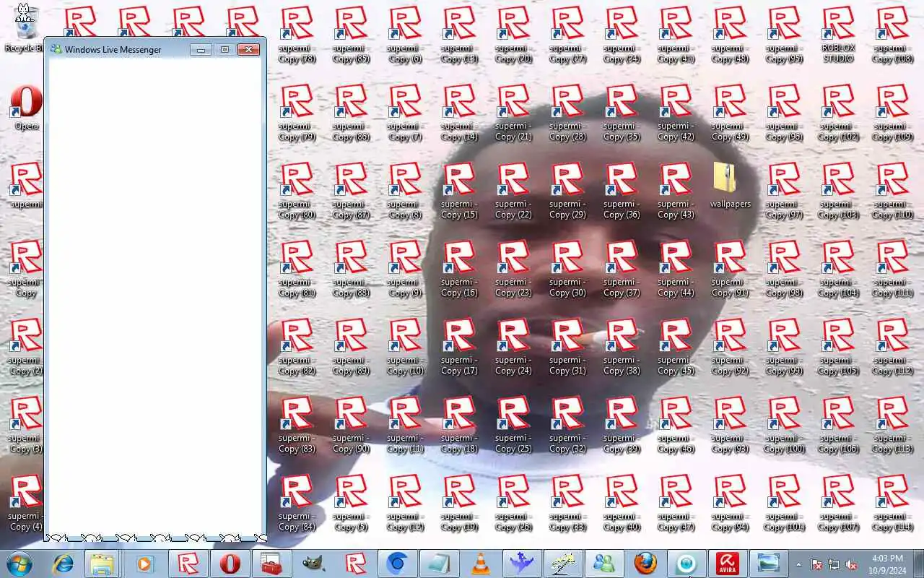Select supermi - Copy (27) shortcut
Viewport: 924px width, 578px height.
click(x=568, y=34)
